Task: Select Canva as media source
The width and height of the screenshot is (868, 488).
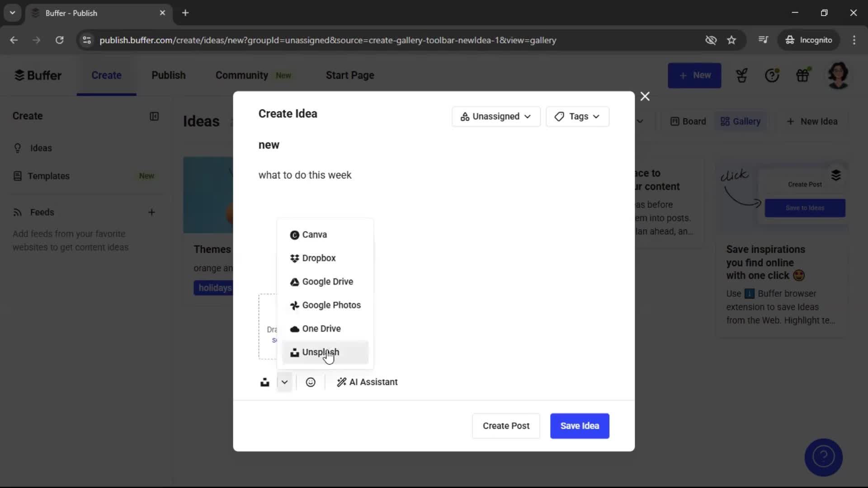Action: click(x=314, y=235)
